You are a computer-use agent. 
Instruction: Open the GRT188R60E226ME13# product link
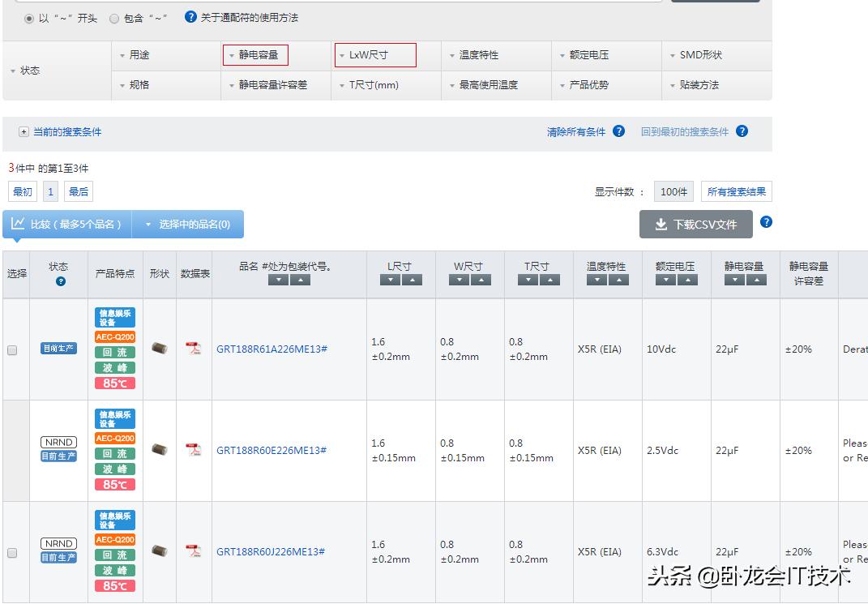272,450
